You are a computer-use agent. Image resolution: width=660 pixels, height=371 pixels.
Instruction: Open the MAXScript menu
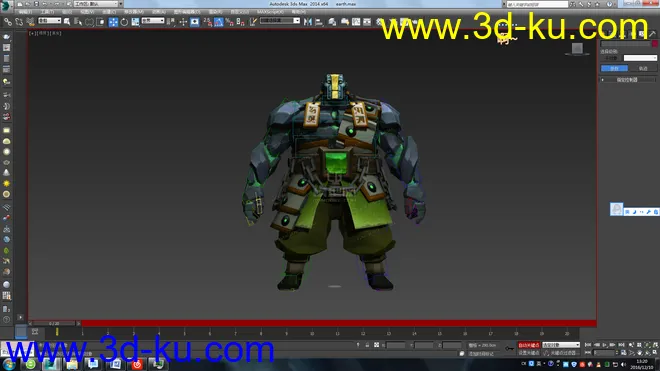[270, 12]
